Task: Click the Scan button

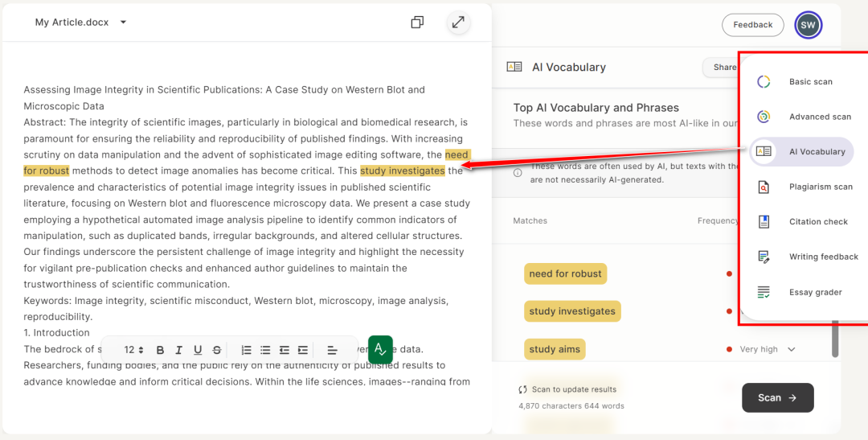Action: point(777,397)
